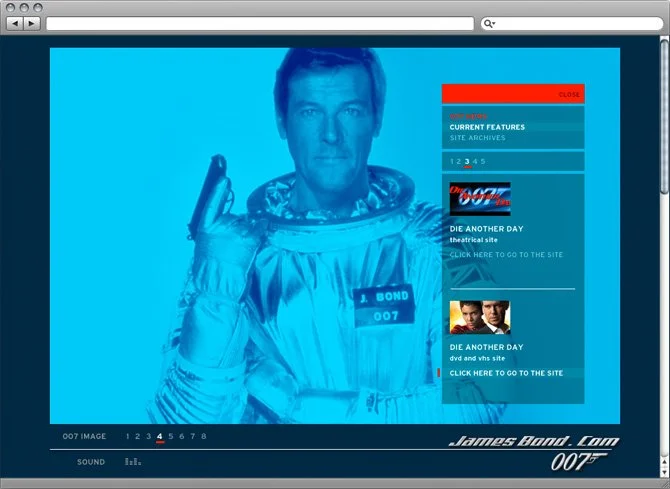Show 007 image number 5
The image size is (670, 489).
(x=171, y=436)
